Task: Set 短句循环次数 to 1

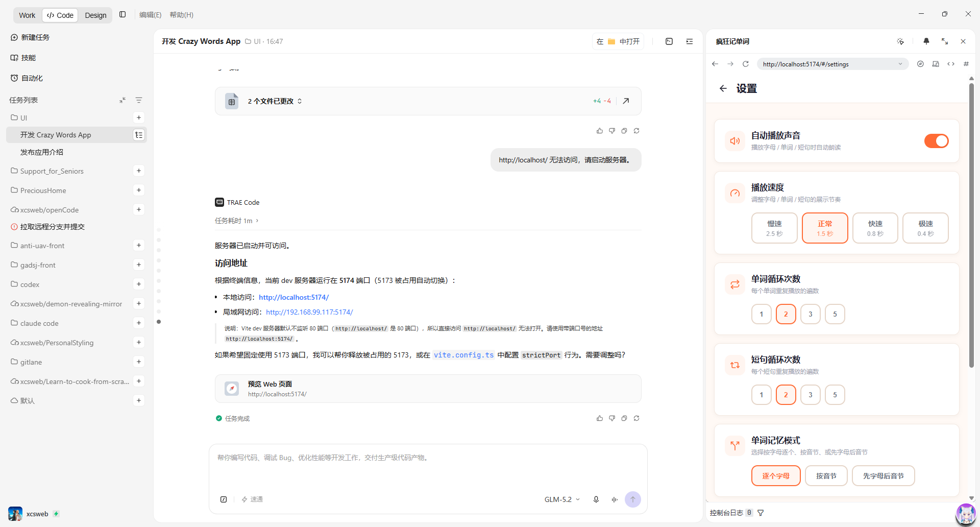Action: tap(762, 395)
